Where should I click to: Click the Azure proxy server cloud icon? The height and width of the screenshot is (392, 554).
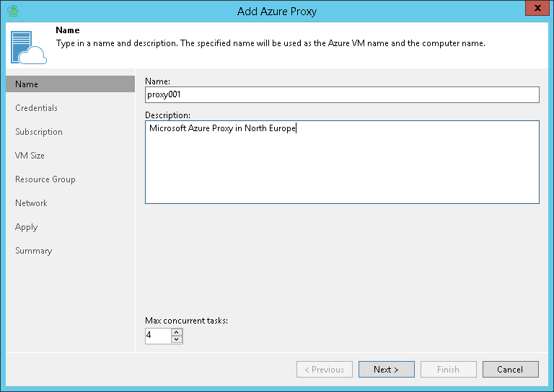pos(26,47)
